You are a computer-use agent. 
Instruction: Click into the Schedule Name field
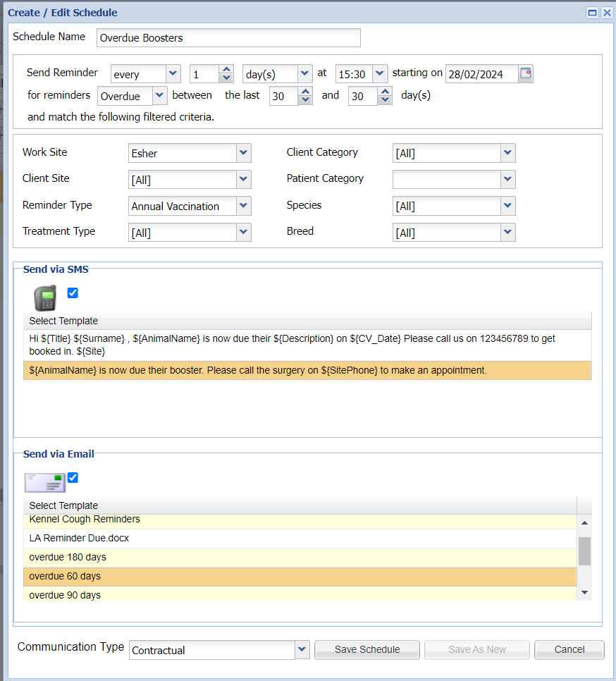pos(228,37)
